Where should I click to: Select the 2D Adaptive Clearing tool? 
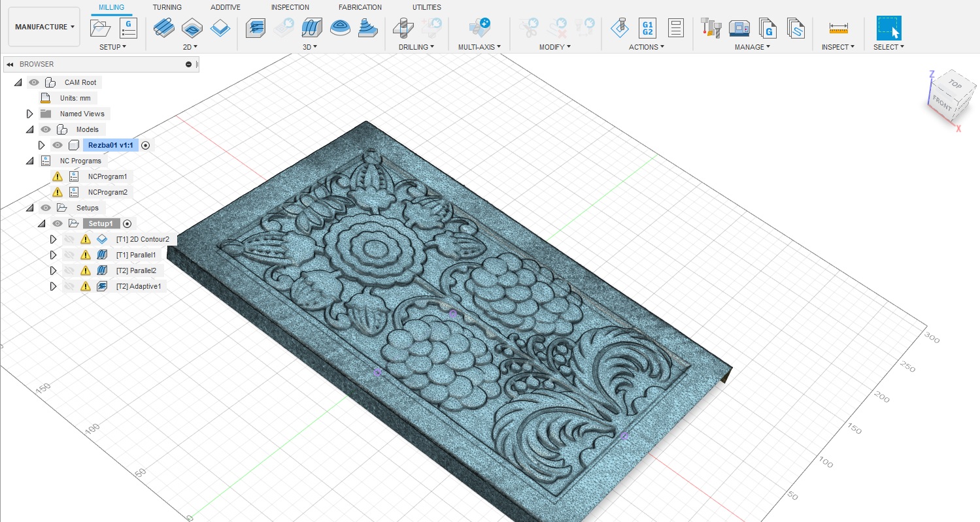pos(163,28)
